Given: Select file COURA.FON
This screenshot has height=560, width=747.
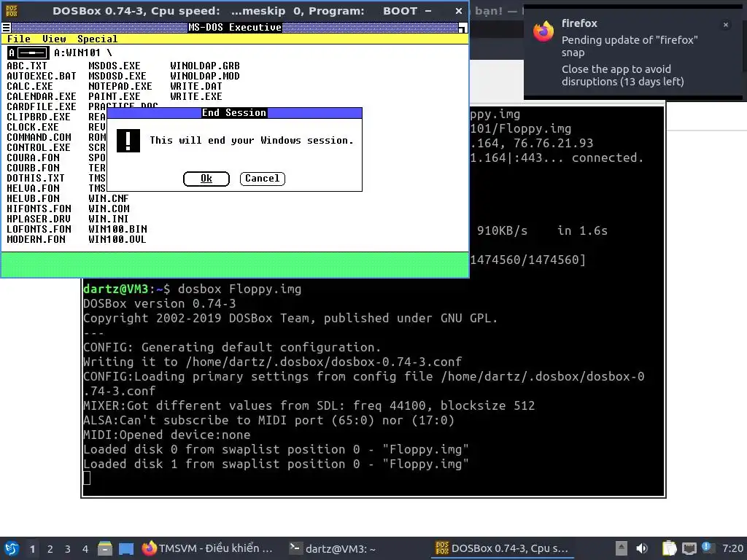Looking at the screenshot, I should [x=33, y=157].
